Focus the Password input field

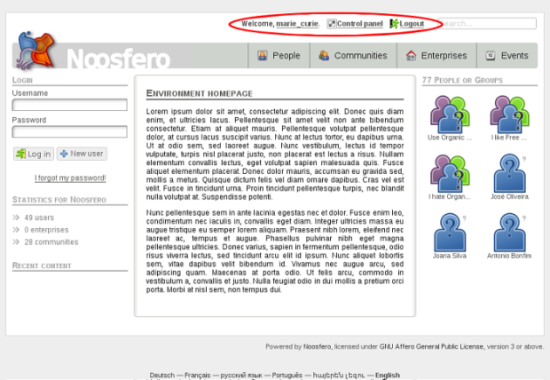(69, 132)
